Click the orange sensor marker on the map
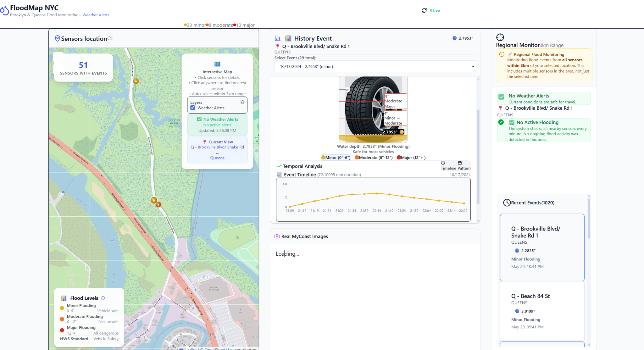Viewport: 644px width, 350px height. pos(158,204)
